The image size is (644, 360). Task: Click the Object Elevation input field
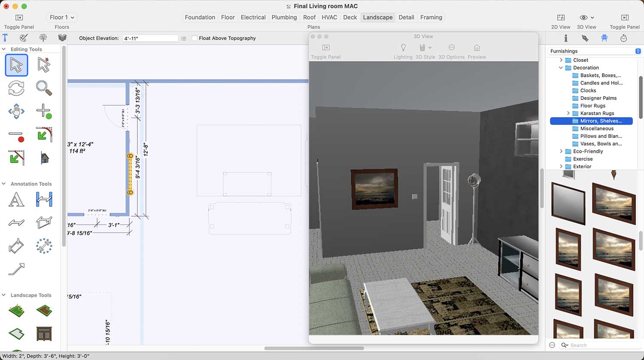coord(150,38)
